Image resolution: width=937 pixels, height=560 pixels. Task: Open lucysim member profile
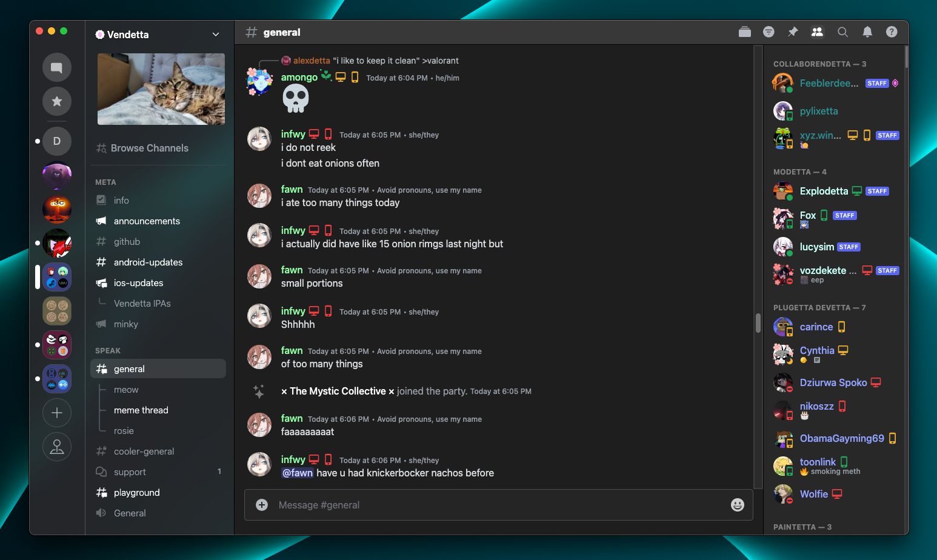835,247
